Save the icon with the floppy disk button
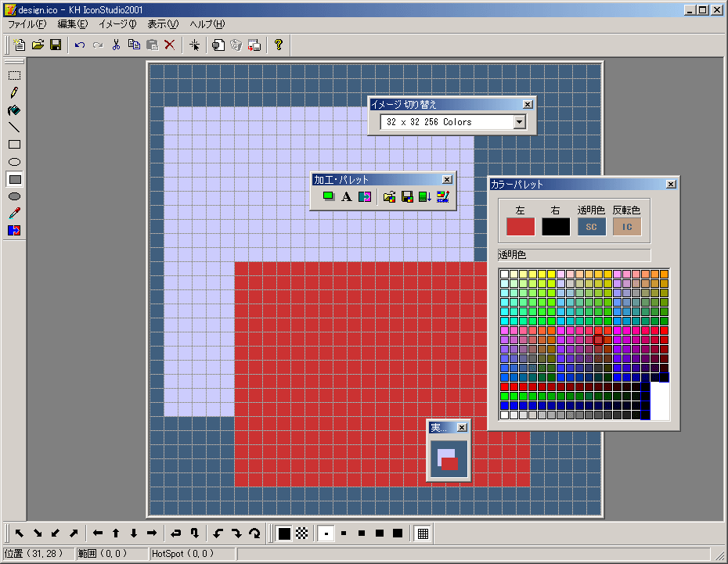 pos(56,45)
